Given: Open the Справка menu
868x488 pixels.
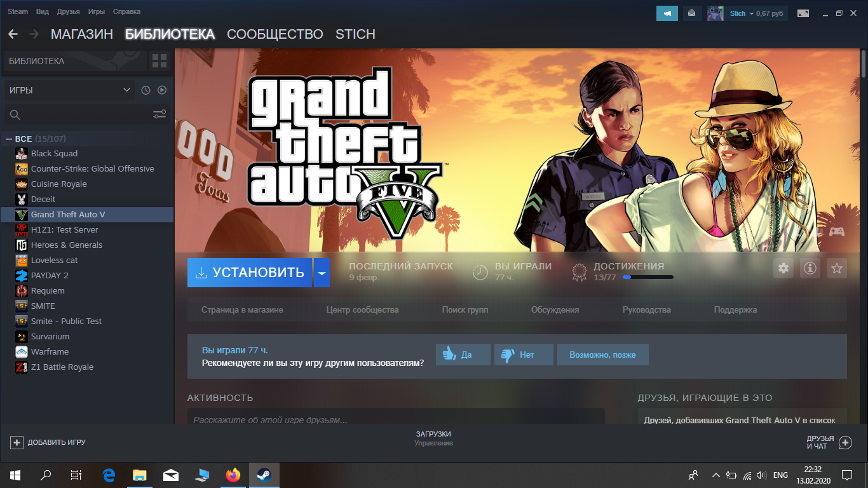Looking at the screenshot, I should pos(127,12).
